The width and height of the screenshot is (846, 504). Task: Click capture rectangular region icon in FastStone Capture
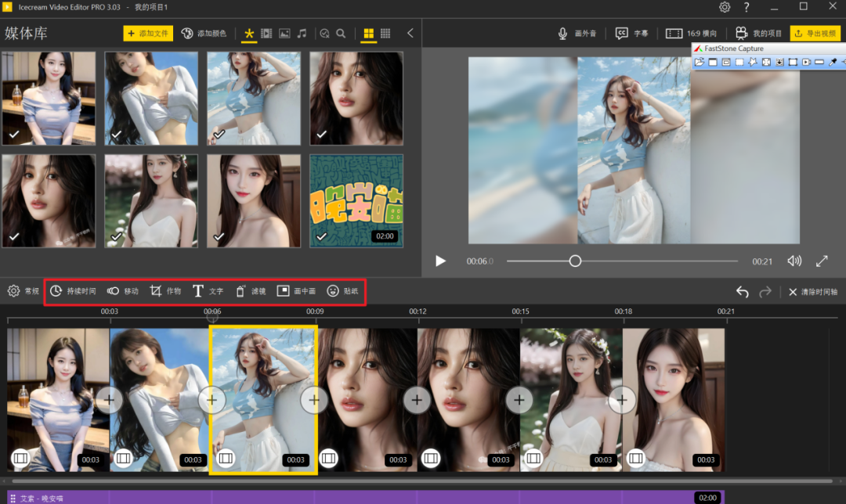739,63
